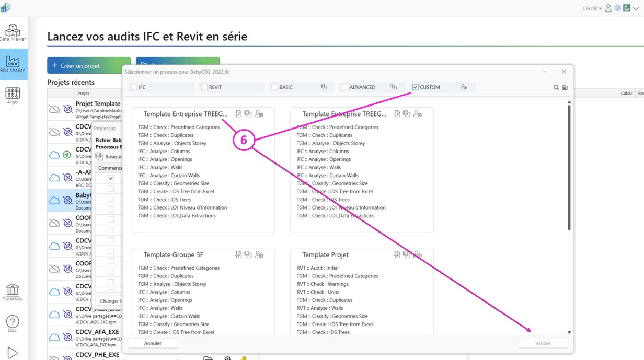644x360 pixels.
Task: Uncheck the CUSTOM filter checkbox
Action: point(415,87)
